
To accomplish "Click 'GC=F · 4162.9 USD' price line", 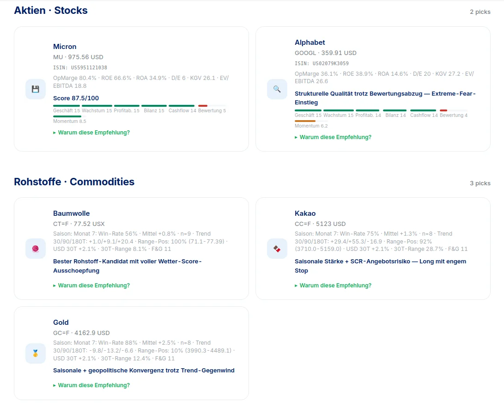I will (81, 333).
